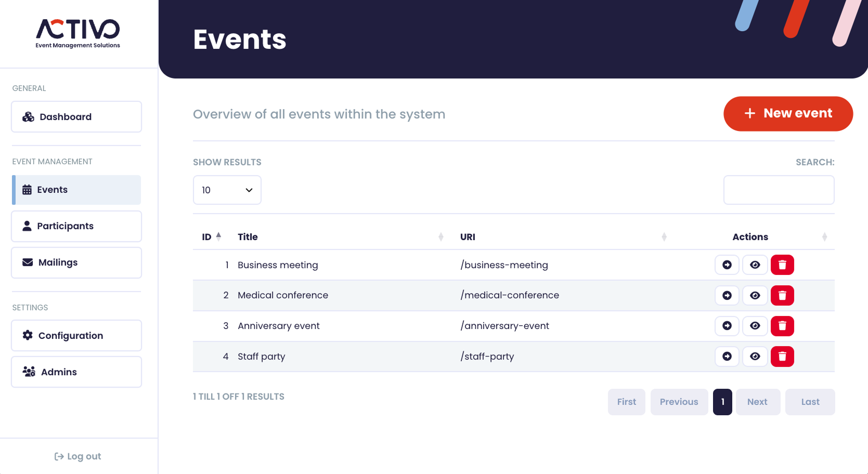Sort events by Title column arrows
Image resolution: width=868 pixels, height=474 pixels.
click(441, 237)
